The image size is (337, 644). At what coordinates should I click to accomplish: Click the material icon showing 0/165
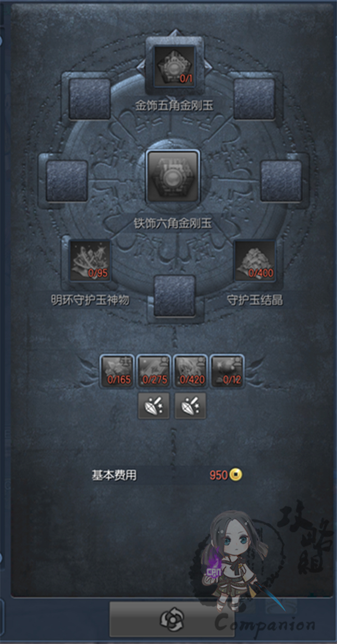tap(117, 371)
